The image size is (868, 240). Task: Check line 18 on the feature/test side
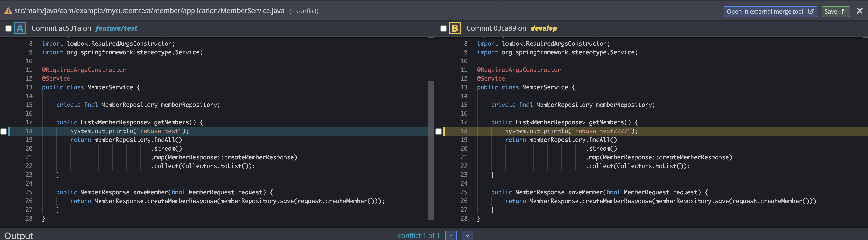click(3, 131)
